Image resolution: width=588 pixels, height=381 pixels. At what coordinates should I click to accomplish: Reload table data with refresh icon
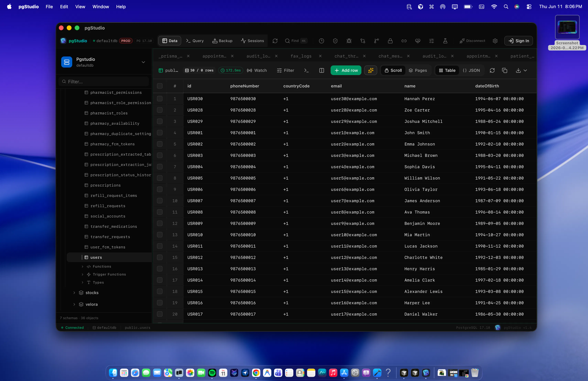point(492,70)
